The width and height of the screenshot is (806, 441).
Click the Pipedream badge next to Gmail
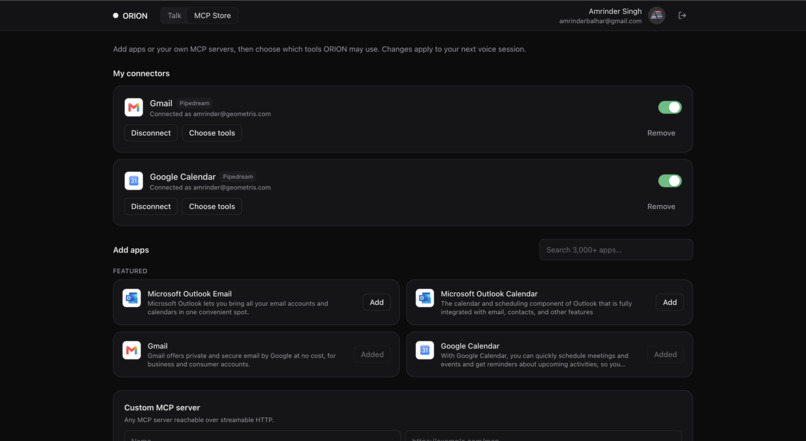(x=194, y=103)
